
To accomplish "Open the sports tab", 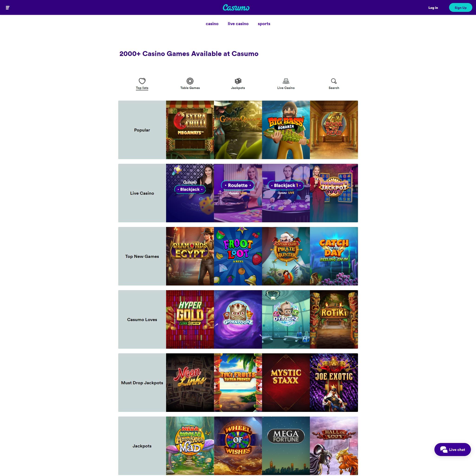I will (x=264, y=24).
